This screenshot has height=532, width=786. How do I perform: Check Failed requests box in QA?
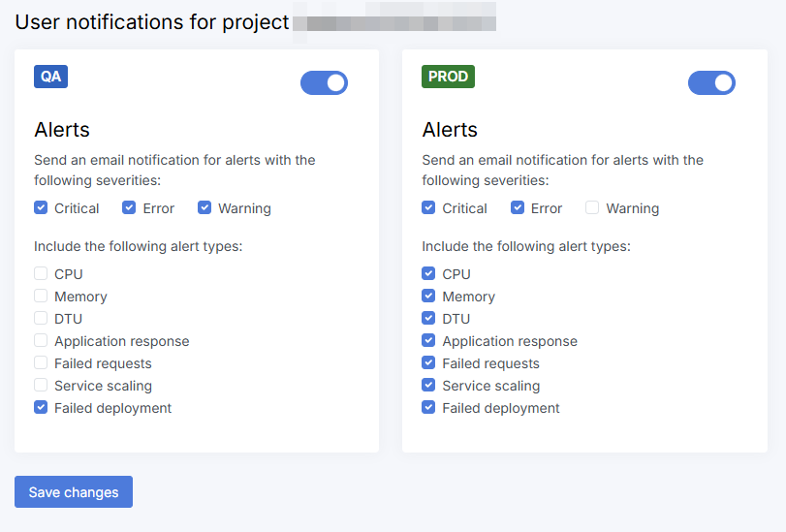[41, 363]
